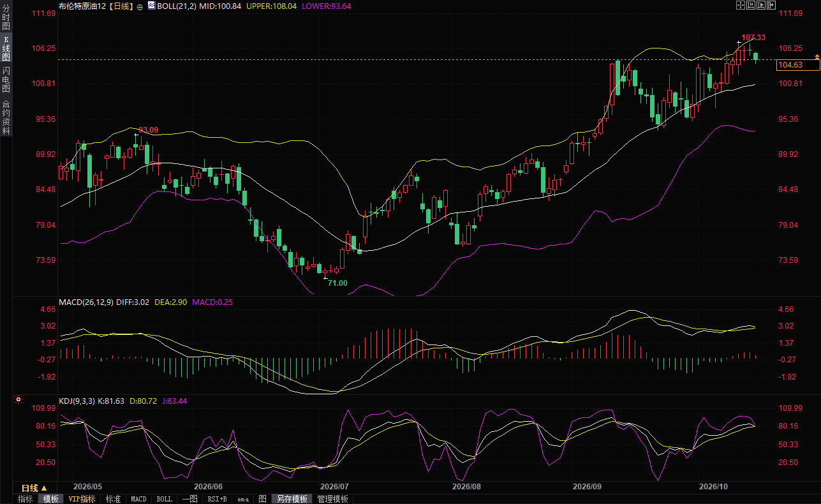Apply the 标准 template
821x504 pixels.
pyautogui.click(x=113, y=499)
